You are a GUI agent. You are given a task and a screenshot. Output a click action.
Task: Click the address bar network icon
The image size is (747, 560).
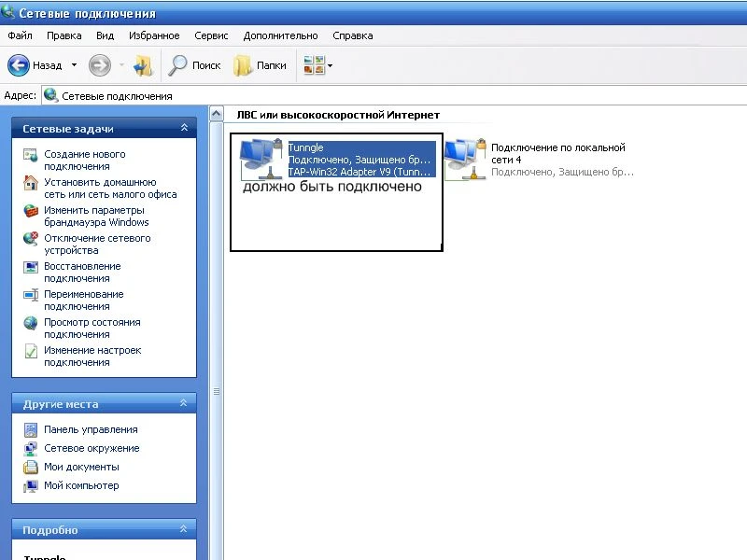click(x=50, y=95)
